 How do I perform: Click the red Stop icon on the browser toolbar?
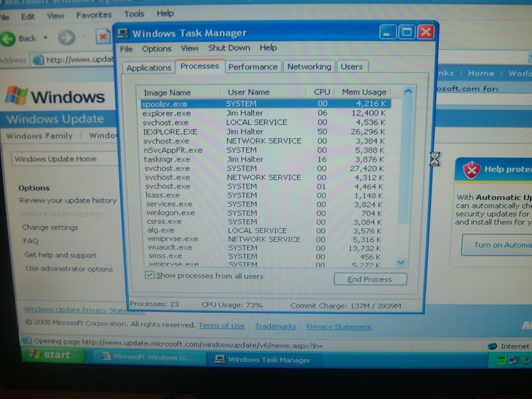click(x=102, y=37)
